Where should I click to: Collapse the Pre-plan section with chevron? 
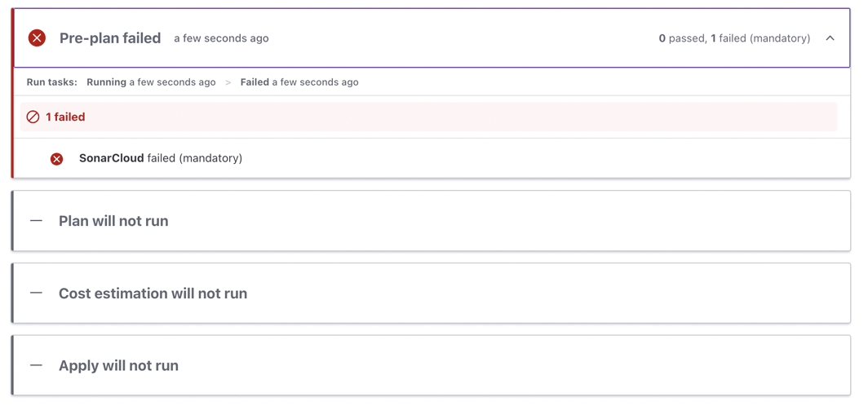pyautogui.click(x=830, y=38)
